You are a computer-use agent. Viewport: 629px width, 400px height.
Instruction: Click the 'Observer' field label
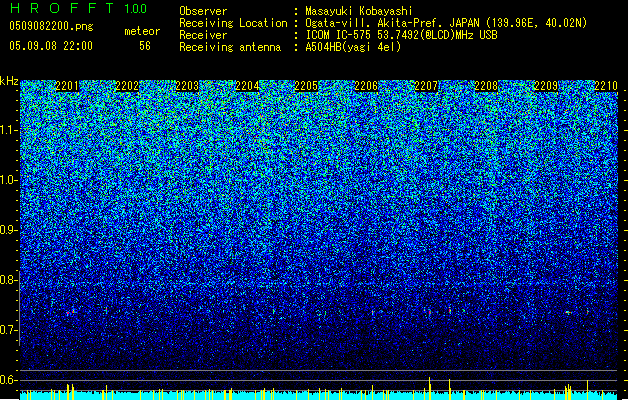click(x=203, y=11)
